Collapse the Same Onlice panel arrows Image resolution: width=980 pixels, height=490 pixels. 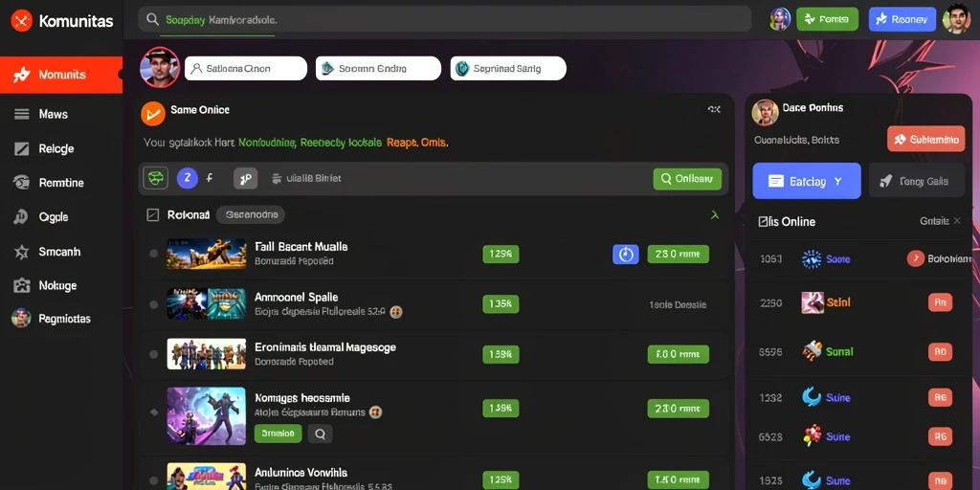[714, 109]
